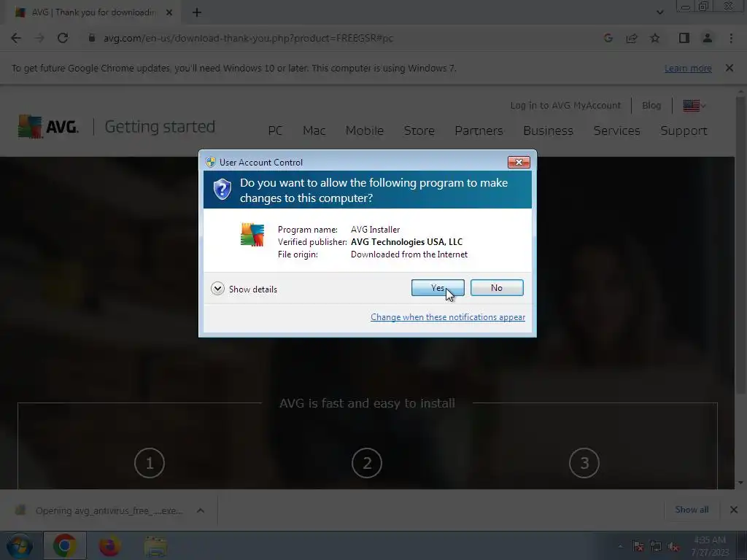Close the AVG Thank you tab

[169, 12]
